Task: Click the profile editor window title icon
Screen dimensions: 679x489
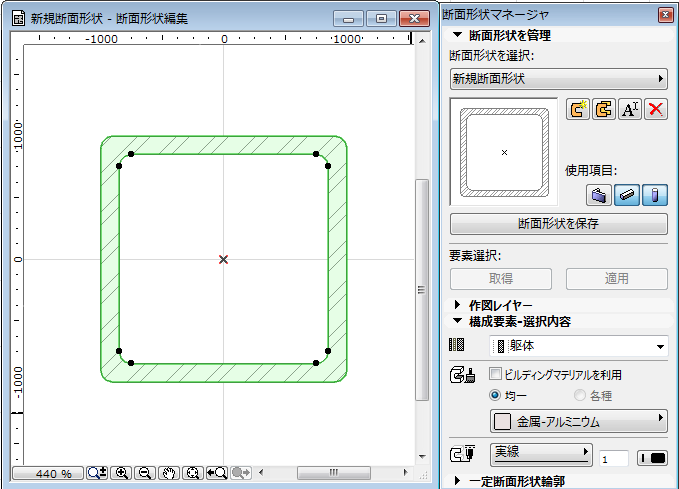Action: coord(18,18)
